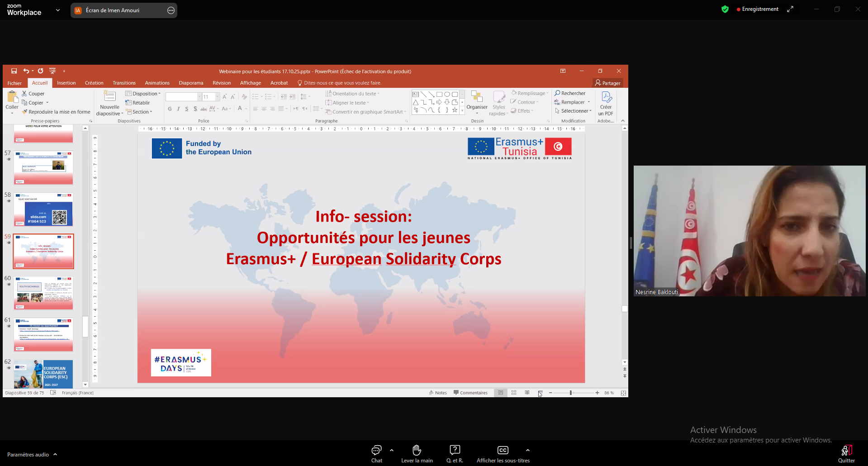The image size is (868, 466).
Task: Click the Partager button
Action: [x=608, y=83]
